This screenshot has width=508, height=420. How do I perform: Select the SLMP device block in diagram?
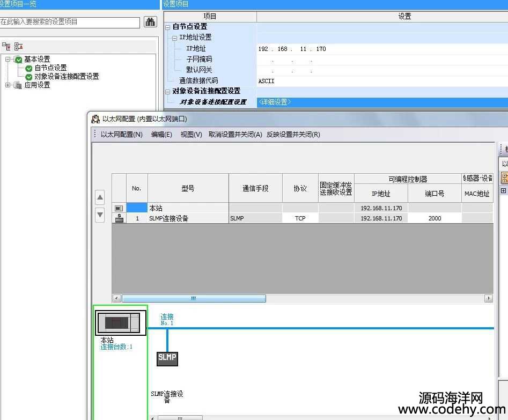click(x=167, y=358)
